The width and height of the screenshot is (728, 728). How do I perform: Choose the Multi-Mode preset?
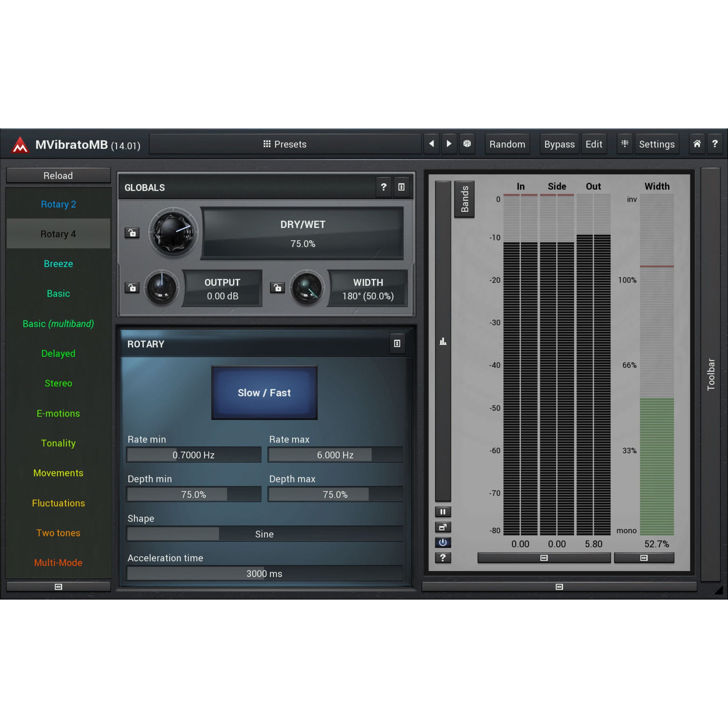58,563
